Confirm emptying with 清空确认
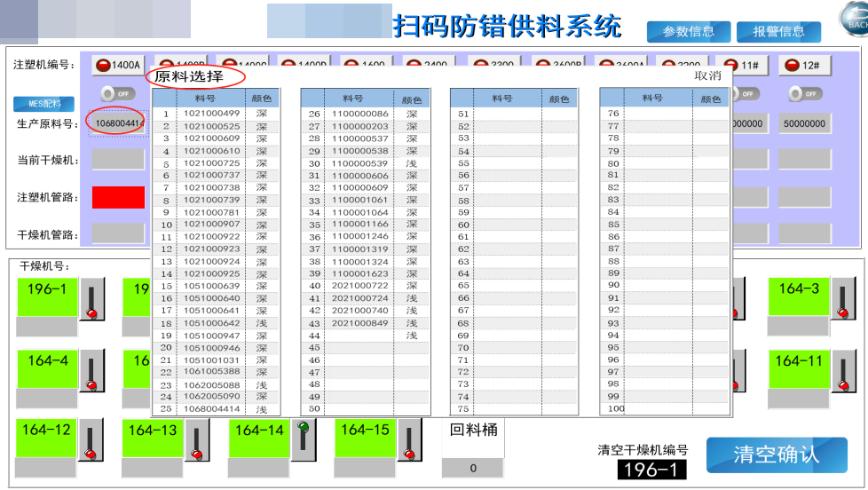Screen dimensions: 868x490 [777, 454]
